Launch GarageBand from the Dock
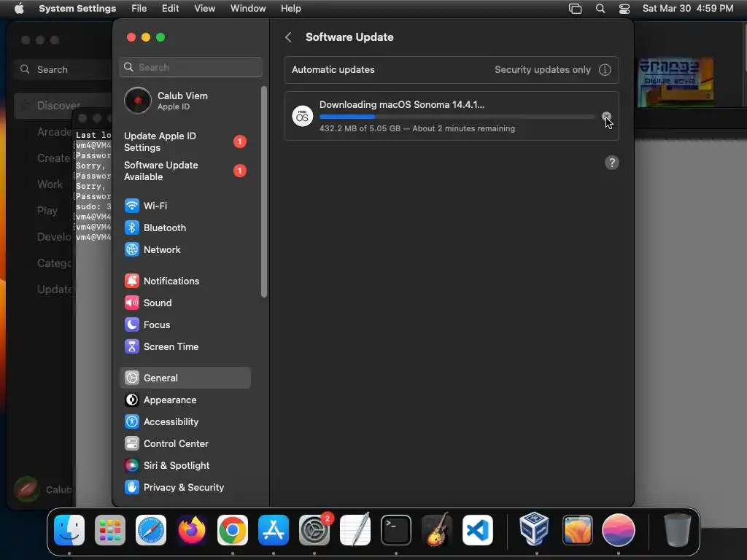 coord(437,530)
